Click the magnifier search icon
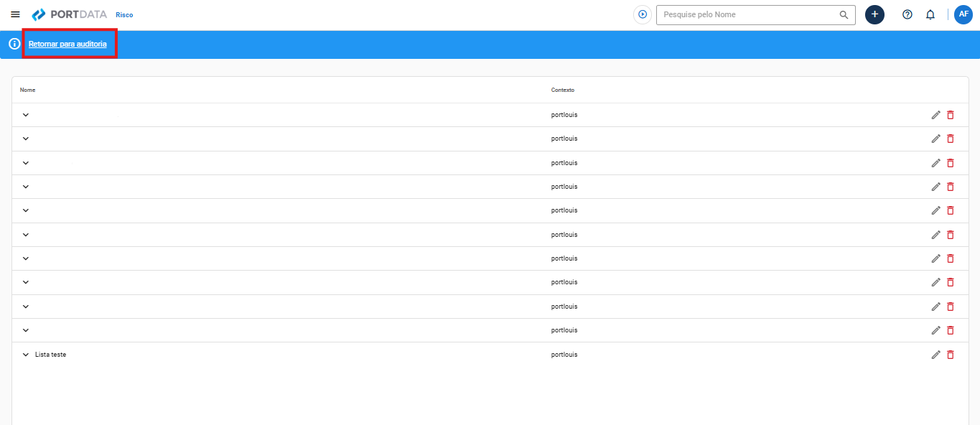Viewport: 980px width, 425px height. pos(844,14)
